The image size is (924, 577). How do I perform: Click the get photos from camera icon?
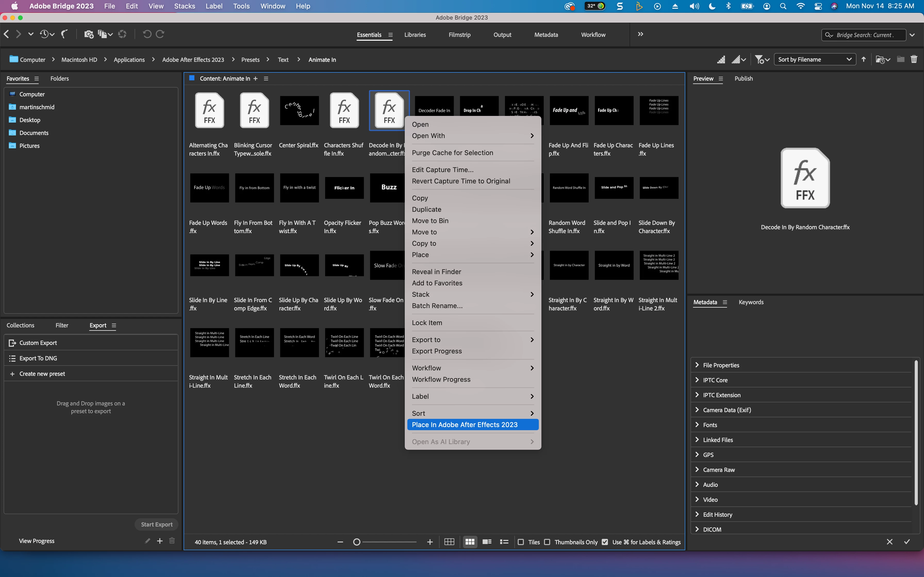89,34
